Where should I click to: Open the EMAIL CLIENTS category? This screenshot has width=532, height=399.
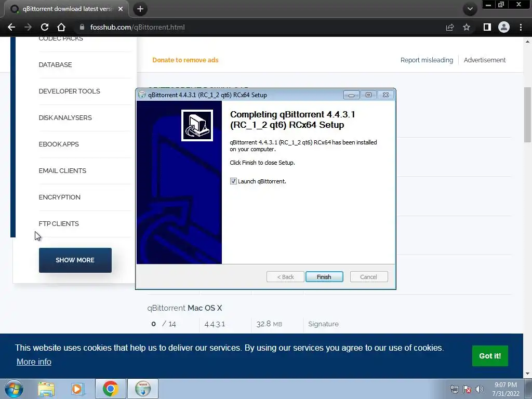click(x=62, y=170)
